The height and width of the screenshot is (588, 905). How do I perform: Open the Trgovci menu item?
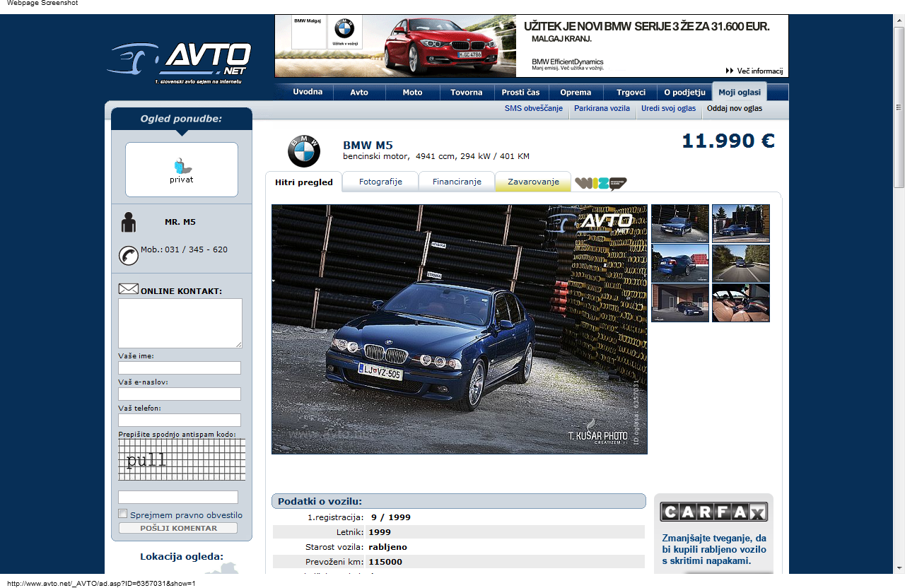[x=631, y=93]
